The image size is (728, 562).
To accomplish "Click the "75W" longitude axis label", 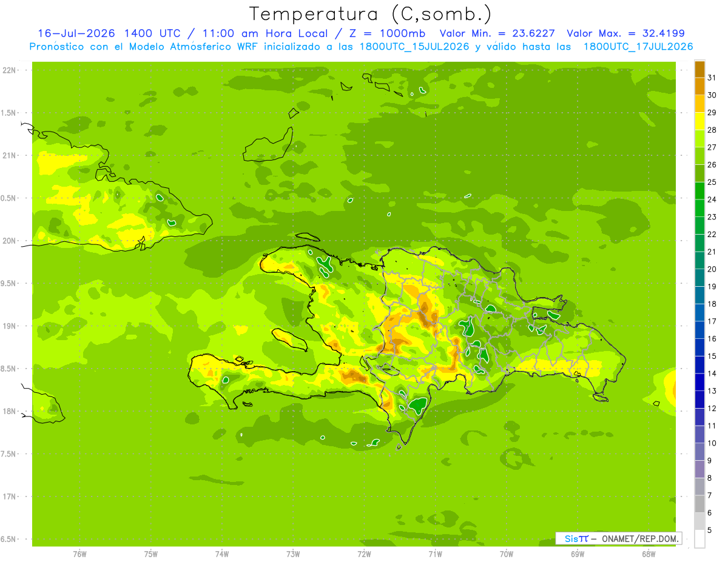I will click(x=150, y=554).
